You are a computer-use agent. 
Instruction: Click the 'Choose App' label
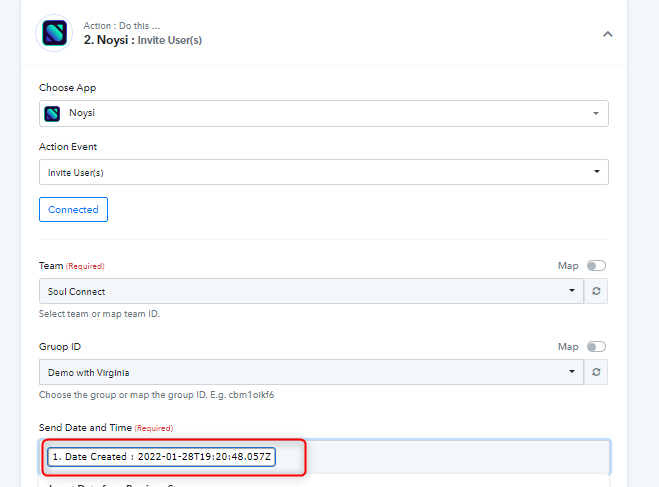[68, 88]
